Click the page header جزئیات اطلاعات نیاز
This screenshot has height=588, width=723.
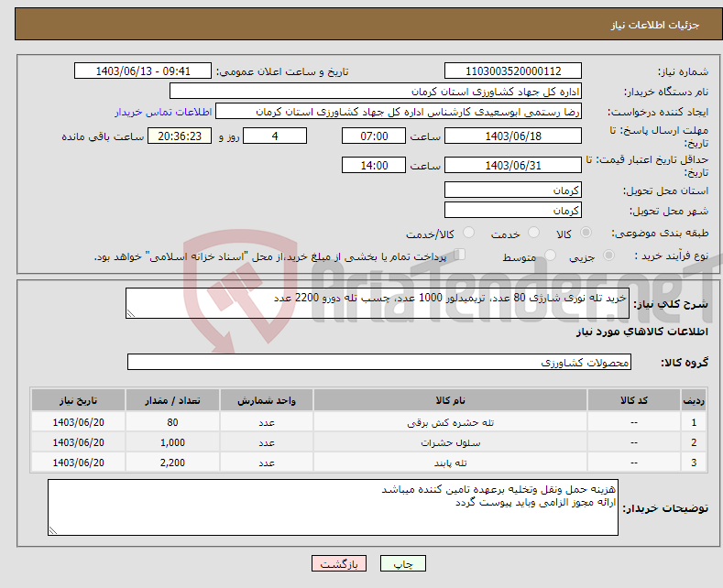[655, 25]
